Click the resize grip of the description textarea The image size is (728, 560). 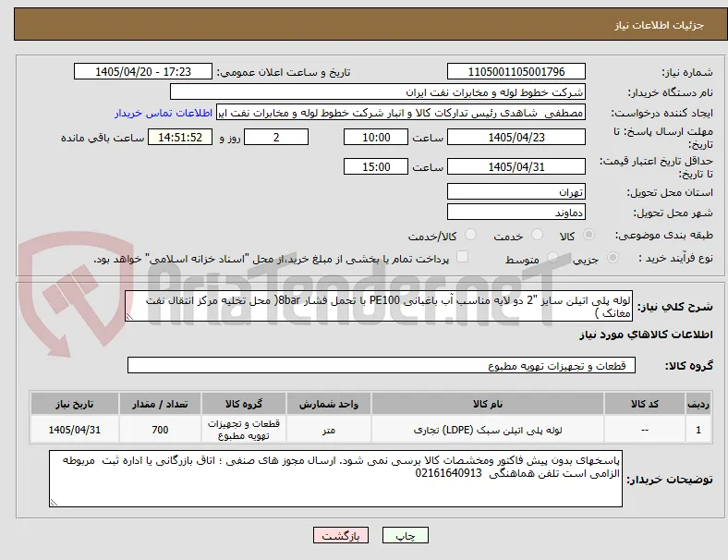[x=129, y=317]
